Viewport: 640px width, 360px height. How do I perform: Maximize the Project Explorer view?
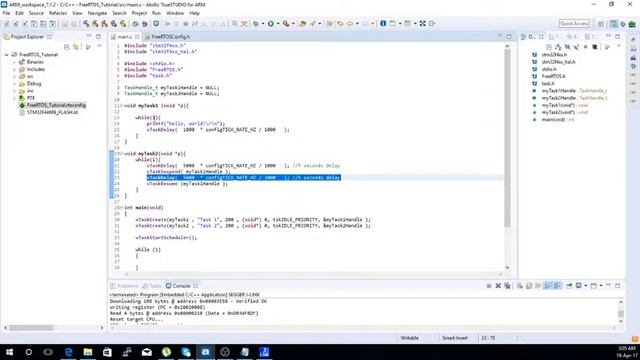point(98,37)
